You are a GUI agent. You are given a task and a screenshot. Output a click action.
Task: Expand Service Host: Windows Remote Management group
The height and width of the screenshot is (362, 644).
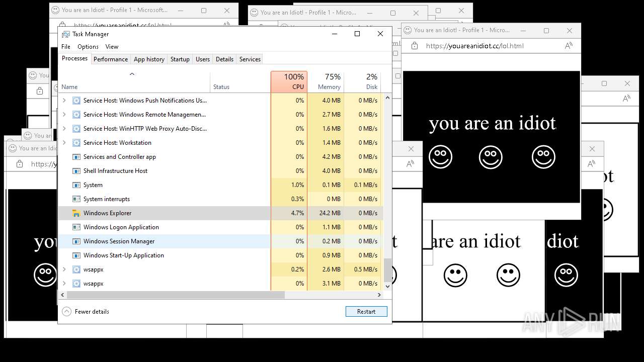(x=64, y=115)
